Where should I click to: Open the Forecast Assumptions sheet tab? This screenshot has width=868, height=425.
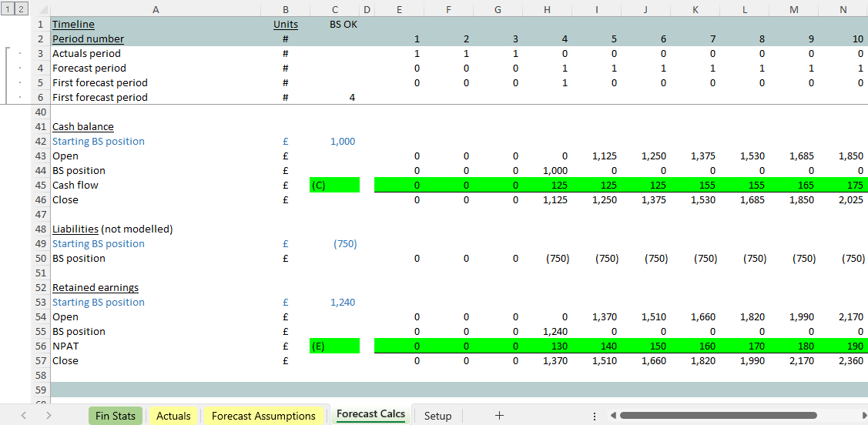(263, 416)
